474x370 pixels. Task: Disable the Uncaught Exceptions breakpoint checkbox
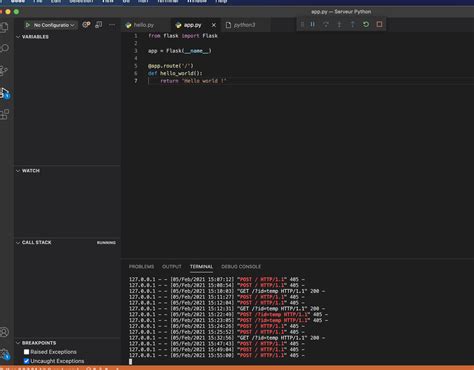click(26, 361)
